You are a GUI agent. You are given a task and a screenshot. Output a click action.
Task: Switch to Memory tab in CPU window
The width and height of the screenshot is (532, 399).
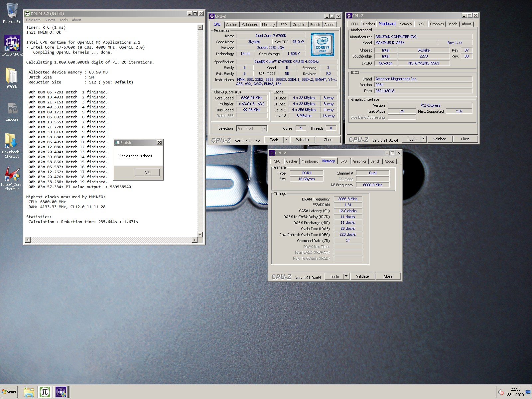point(268,25)
